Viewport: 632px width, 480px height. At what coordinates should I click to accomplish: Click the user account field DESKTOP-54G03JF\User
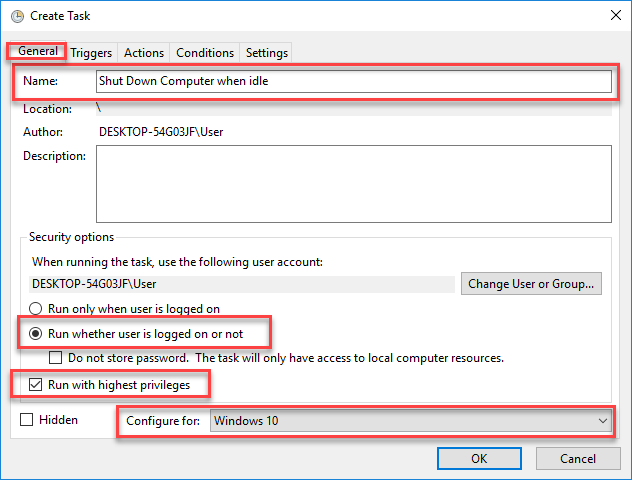tap(242, 284)
